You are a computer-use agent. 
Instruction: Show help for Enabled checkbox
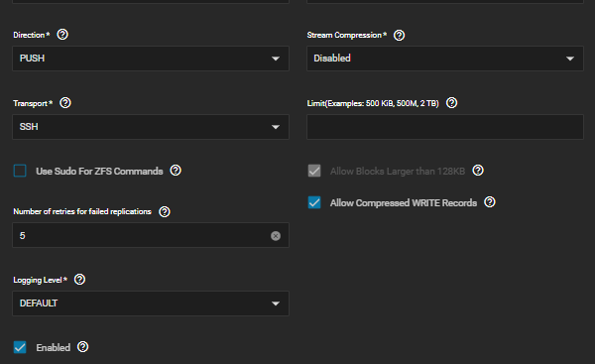[82, 347]
